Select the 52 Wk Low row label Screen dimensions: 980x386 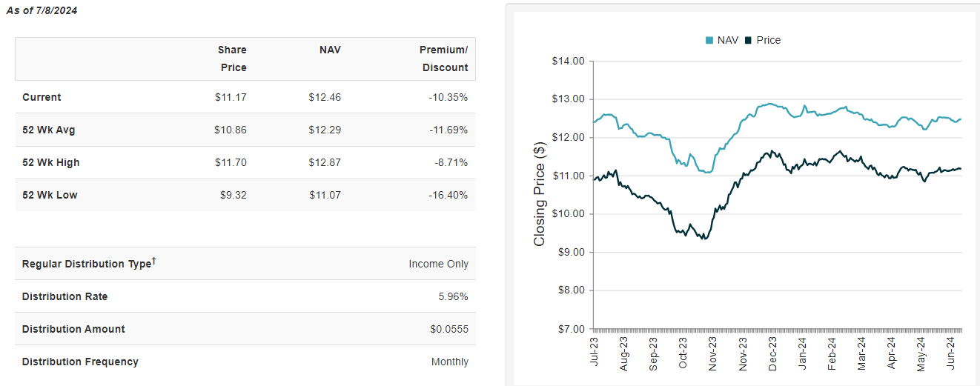tap(50, 195)
